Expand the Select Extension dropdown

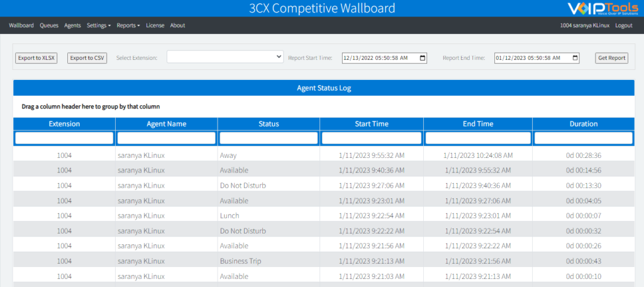point(225,57)
